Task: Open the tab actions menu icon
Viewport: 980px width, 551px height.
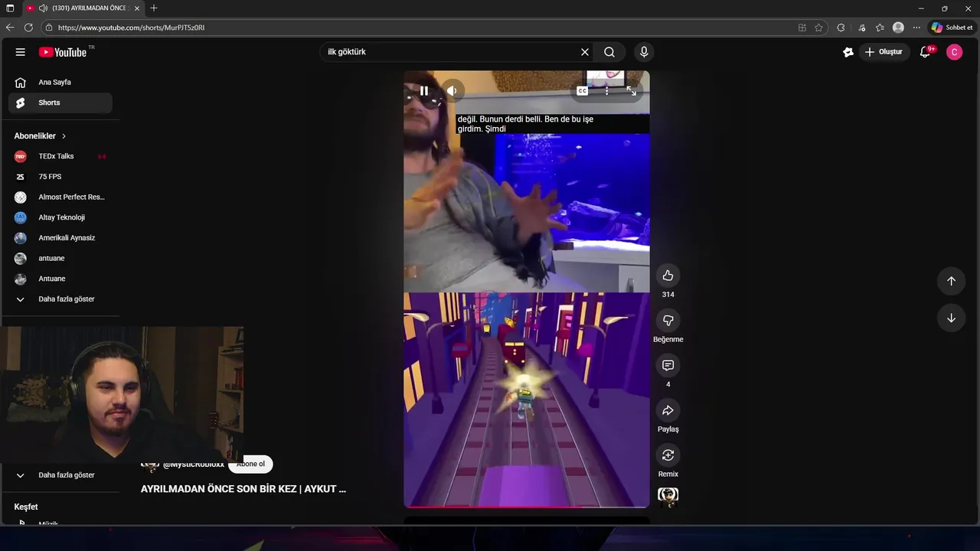Action: tap(10, 8)
